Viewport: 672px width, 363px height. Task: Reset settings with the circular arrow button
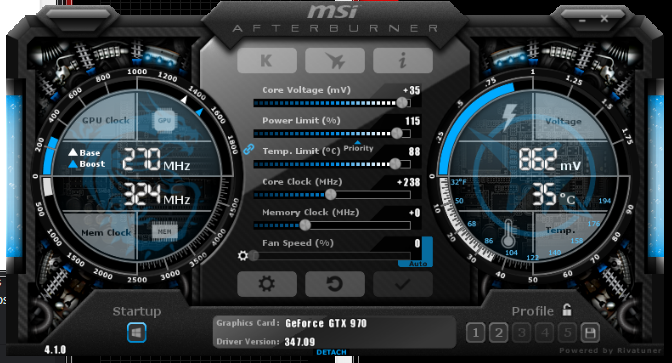click(335, 284)
